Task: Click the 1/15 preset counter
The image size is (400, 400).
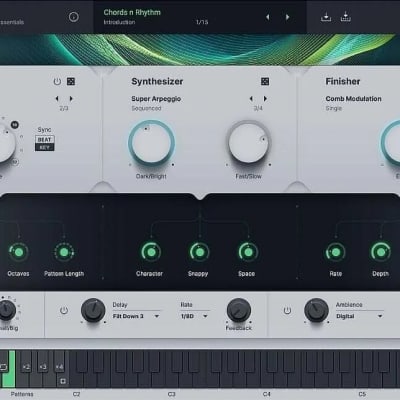Action: click(202, 22)
